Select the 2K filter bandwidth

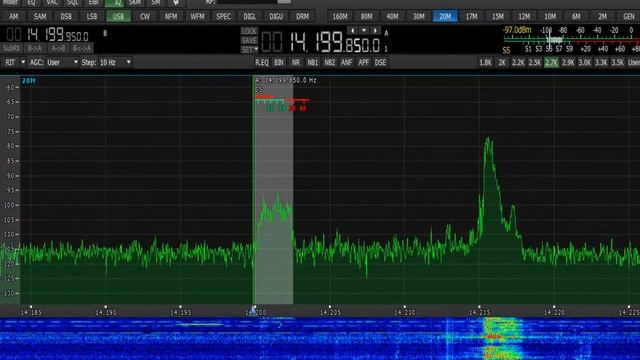click(502, 62)
